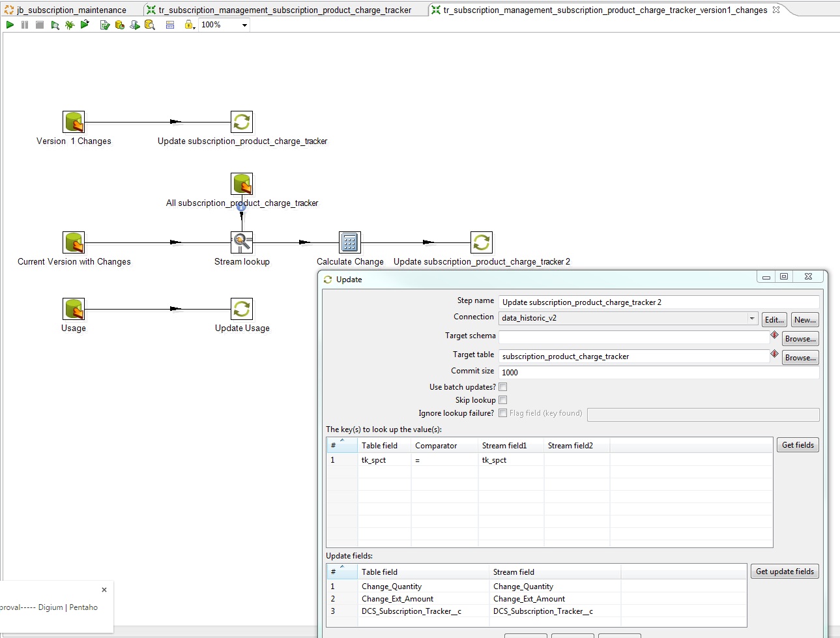This screenshot has width=840, height=638.
Task: Click the Edit... connection button
Action: tap(774, 320)
